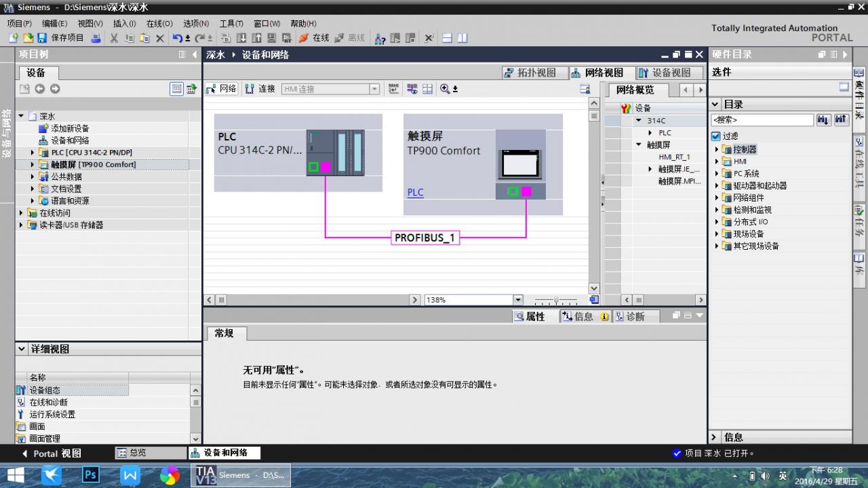
Task: Click the Cut scissors icon
Action: click(x=114, y=38)
